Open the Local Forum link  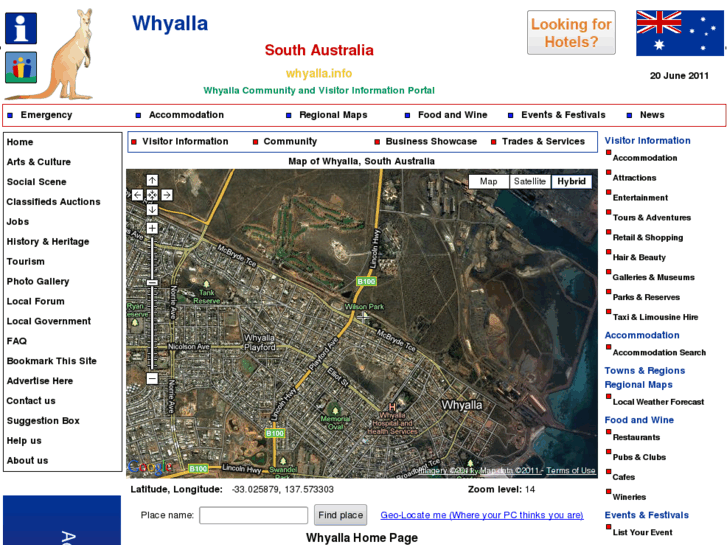click(36, 301)
